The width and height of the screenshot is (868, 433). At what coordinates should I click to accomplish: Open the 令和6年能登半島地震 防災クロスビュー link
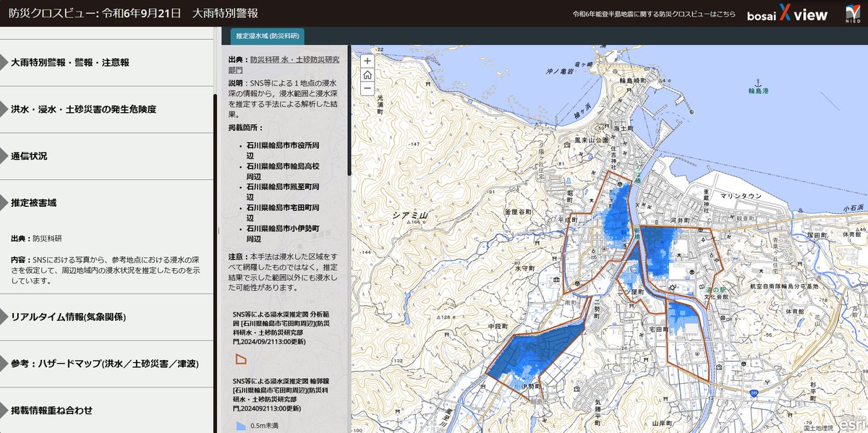point(654,14)
